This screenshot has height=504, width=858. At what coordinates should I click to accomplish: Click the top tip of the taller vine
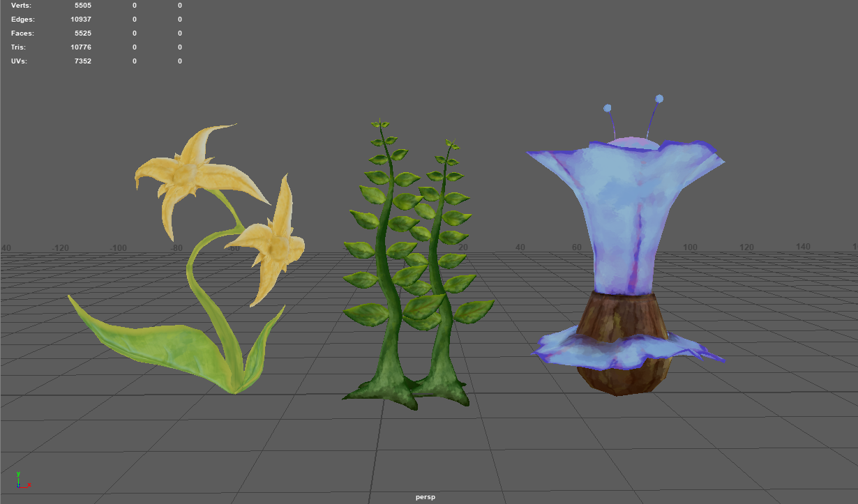pyautogui.click(x=380, y=124)
